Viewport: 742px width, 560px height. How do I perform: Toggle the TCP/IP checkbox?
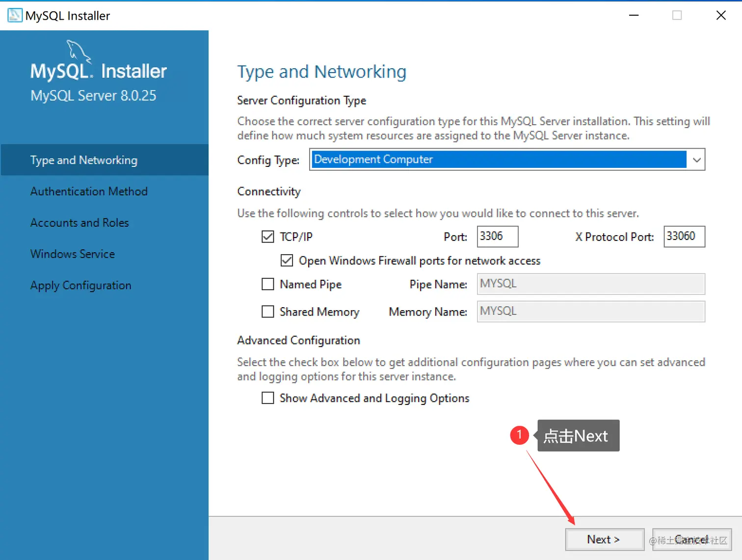point(267,237)
